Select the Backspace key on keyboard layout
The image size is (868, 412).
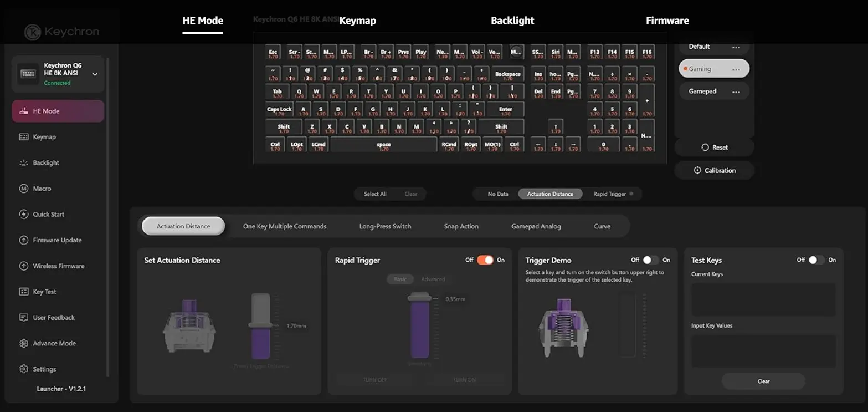(x=508, y=74)
